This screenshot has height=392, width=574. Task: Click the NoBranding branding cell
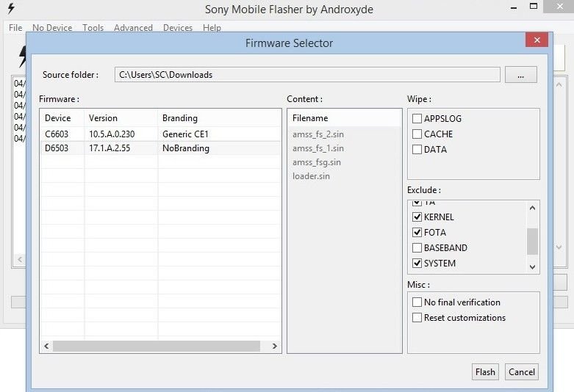coord(186,148)
